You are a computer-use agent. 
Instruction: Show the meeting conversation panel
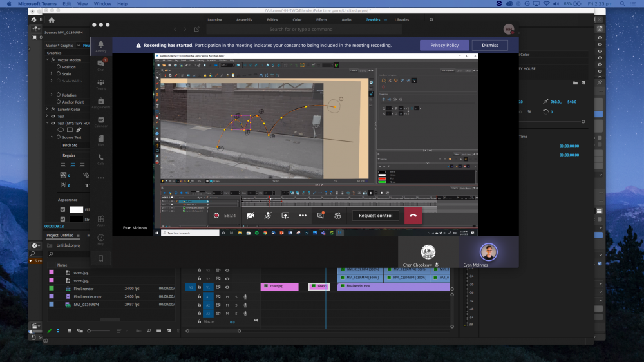click(x=321, y=216)
